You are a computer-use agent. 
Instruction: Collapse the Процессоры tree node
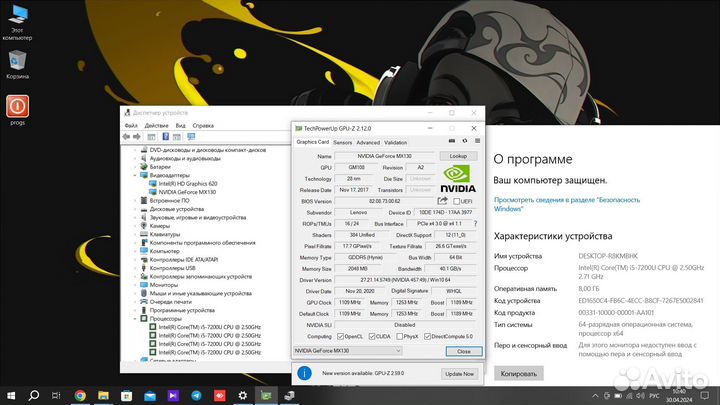pos(135,319)
